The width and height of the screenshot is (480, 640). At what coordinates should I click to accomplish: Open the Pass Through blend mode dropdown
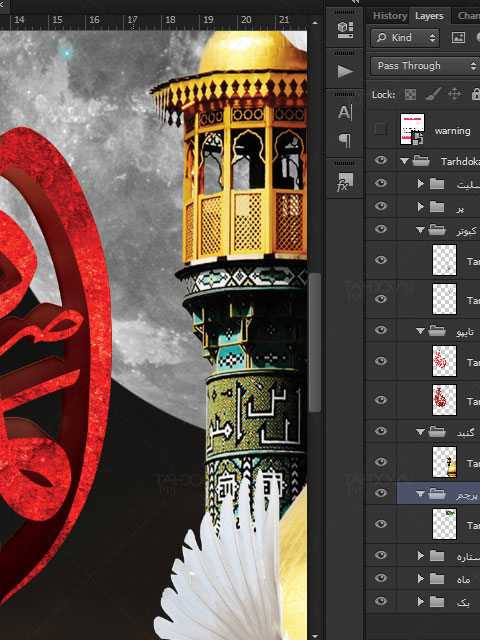click(425, 66)
